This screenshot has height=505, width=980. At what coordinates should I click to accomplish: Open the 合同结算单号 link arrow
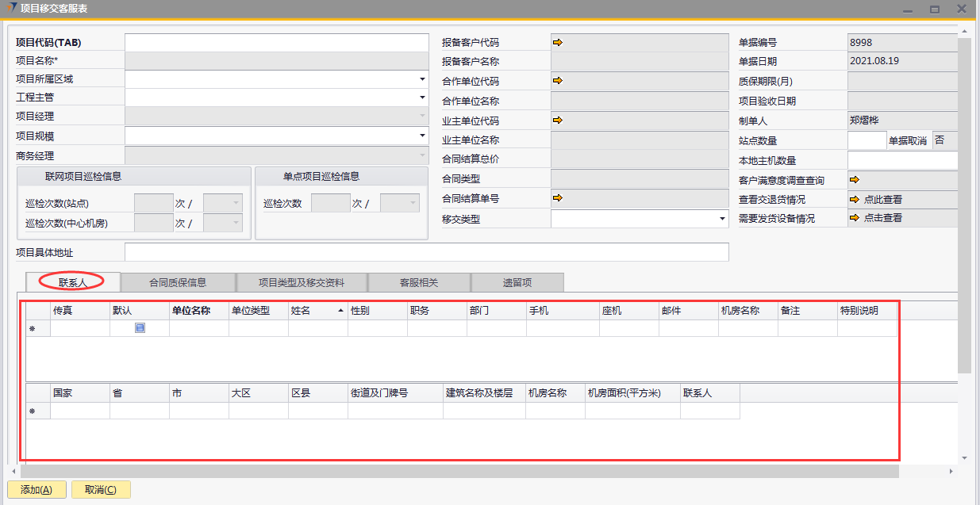(557, 198)
